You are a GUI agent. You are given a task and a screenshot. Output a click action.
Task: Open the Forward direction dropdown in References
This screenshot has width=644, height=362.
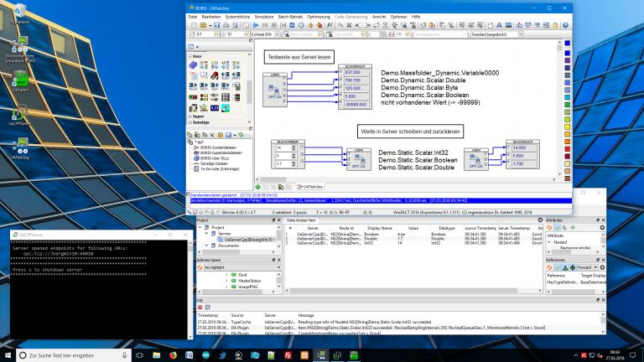tap(587, 267)
